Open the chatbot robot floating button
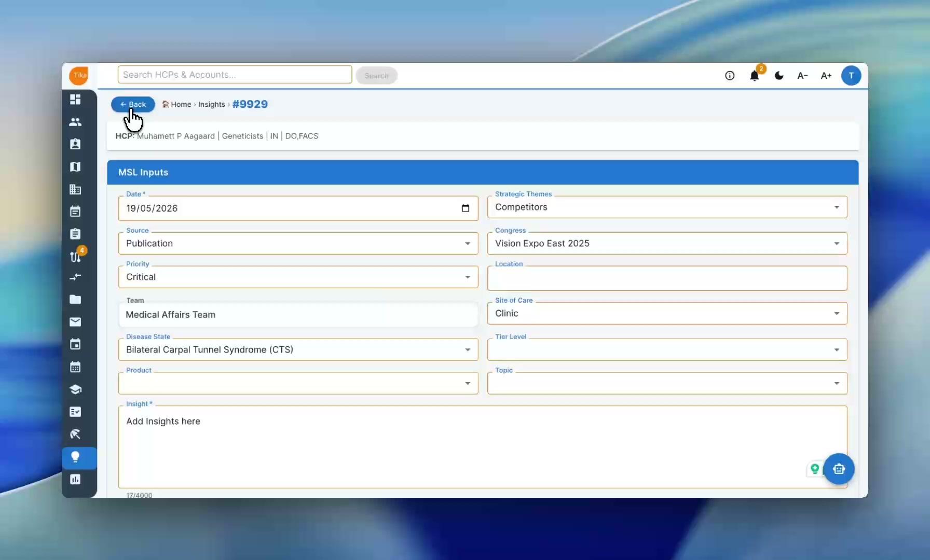930x560 pixels. [x=839, y=469]
